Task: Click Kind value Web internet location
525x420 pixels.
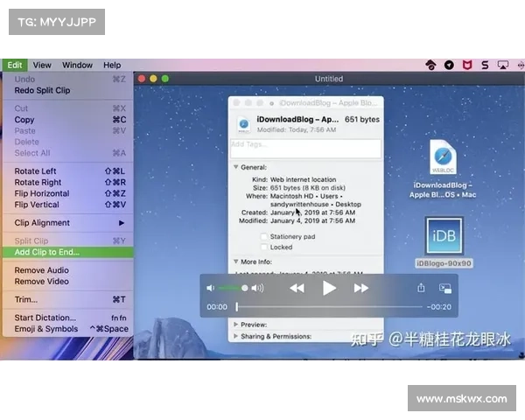Action: pos(303,179)
